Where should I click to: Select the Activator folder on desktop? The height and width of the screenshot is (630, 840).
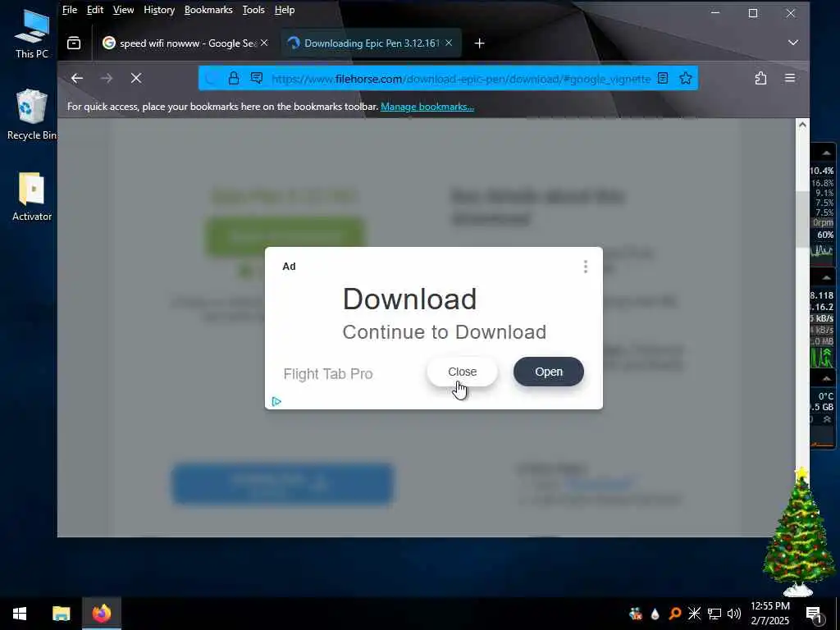click(32, 197)
